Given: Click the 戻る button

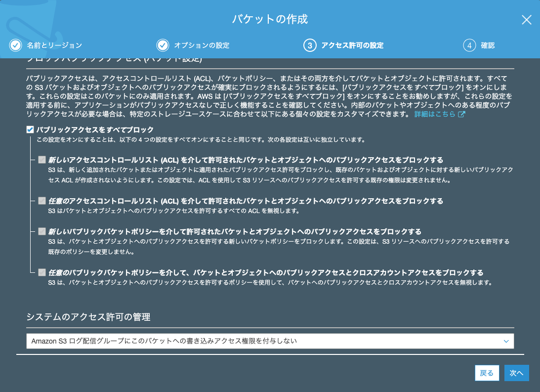Looking at the screenshot, I should pos(487,373).
